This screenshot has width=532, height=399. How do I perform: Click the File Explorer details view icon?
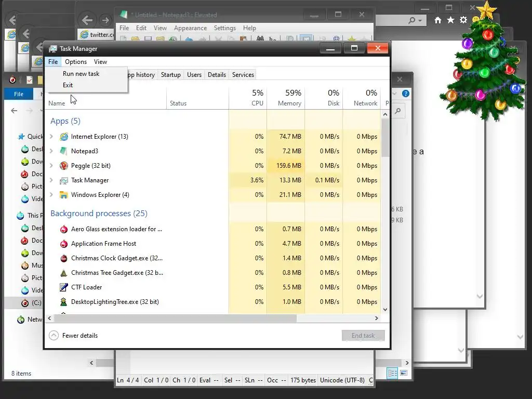[x=393, y=373]
